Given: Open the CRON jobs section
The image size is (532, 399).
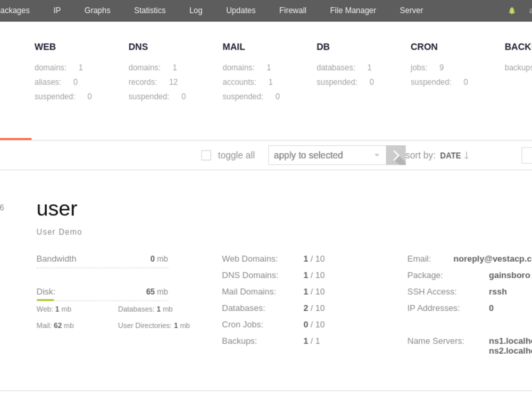Looking at the screenshot, I should tap(424, 47).
